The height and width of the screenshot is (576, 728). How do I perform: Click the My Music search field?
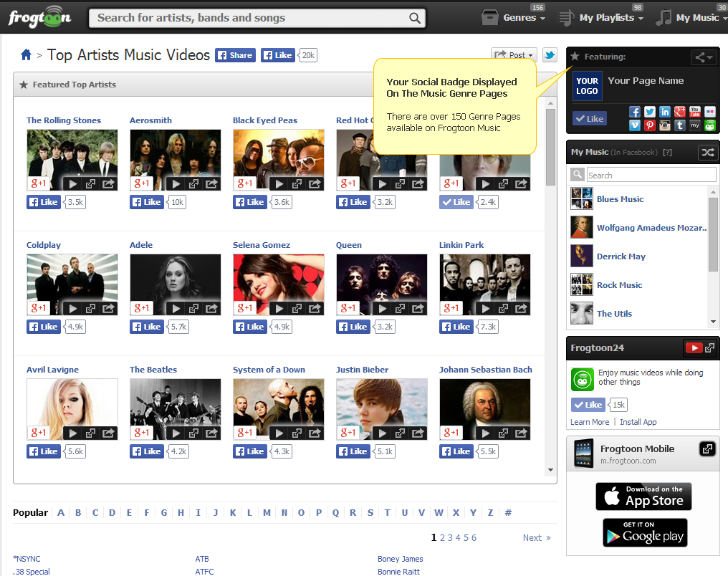[x=651, y=175]
